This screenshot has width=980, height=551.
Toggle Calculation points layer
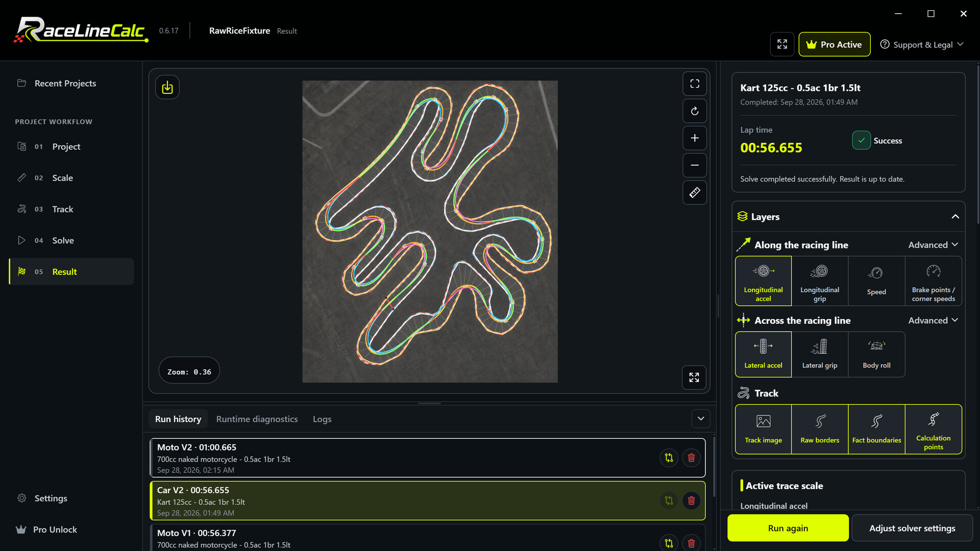pos(934,429)
